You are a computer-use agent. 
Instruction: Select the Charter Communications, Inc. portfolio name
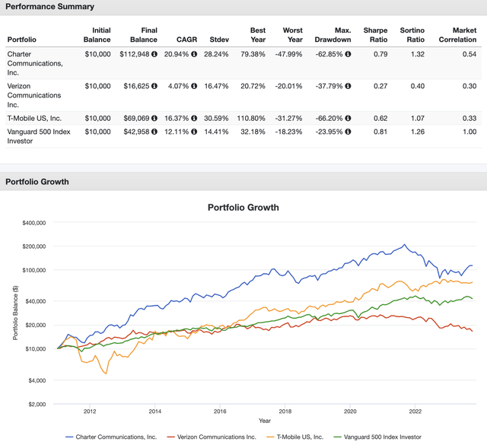click(35, 63)
